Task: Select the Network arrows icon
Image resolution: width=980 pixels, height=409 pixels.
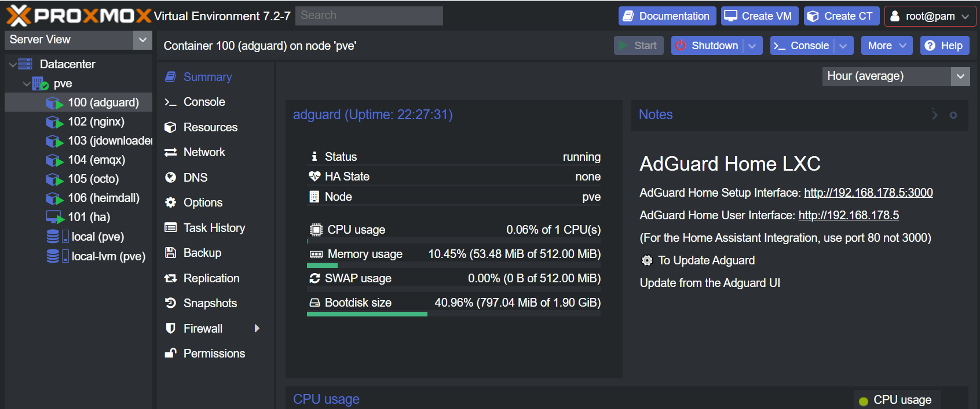Action: point(170,152)
